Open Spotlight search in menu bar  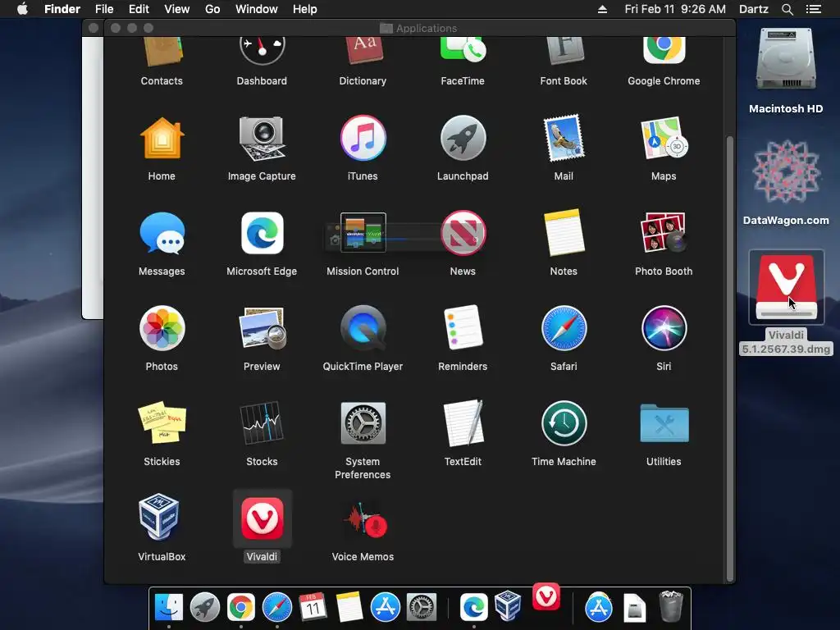pos(787,9)
